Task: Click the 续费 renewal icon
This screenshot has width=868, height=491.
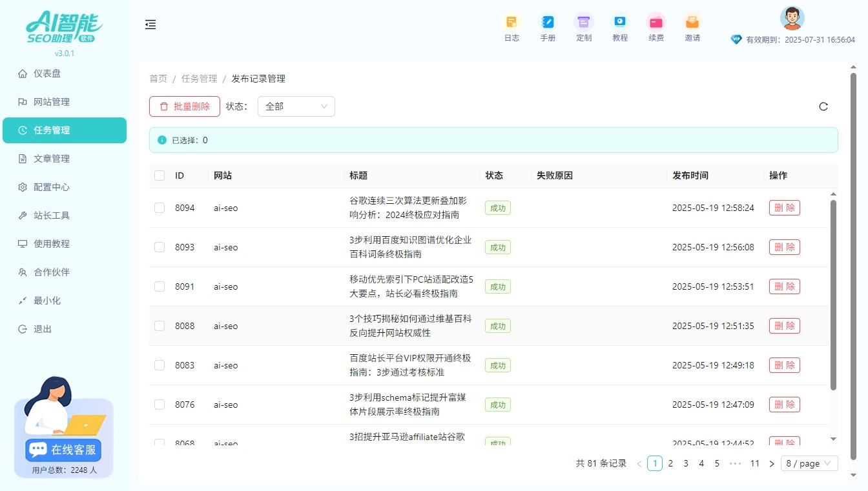Action: click(x=656, y=23)
